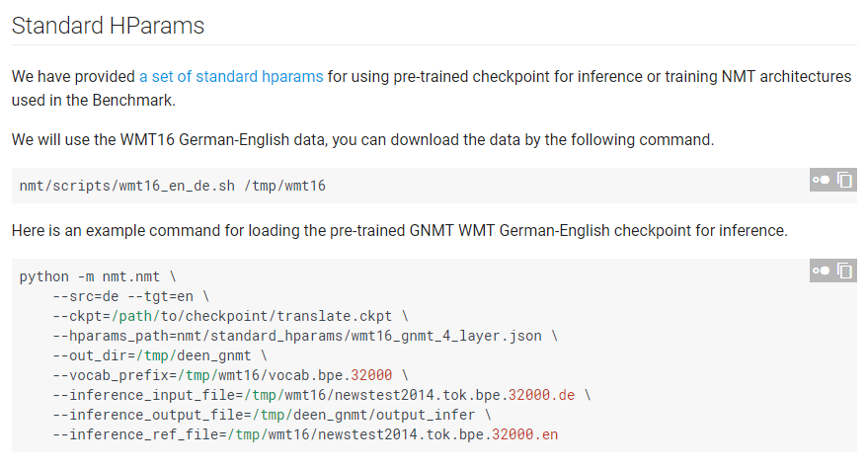Open "a set of standard hparams" link
Viewport: 868px width, 467px height.
pyautogui.click(x=231, y=76)
